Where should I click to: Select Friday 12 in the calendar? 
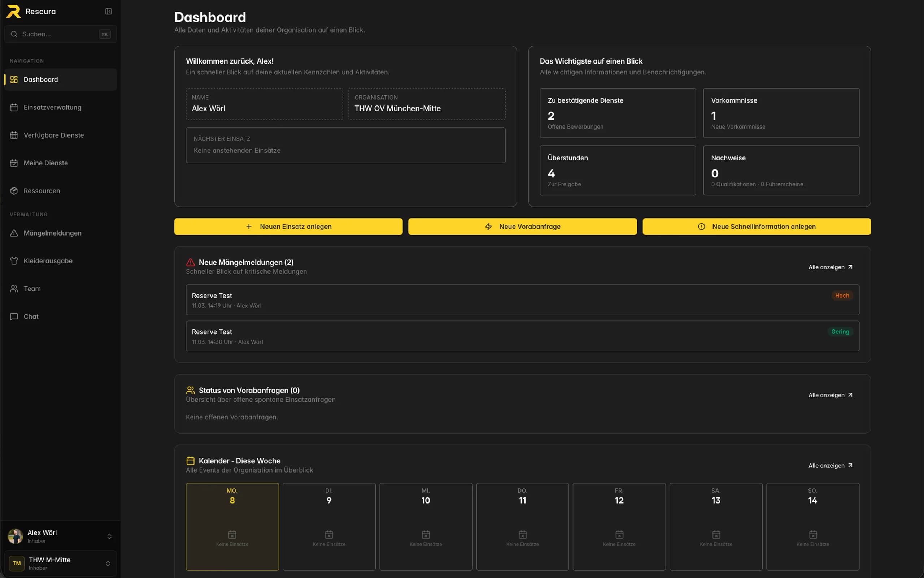(x=619, y=526)
